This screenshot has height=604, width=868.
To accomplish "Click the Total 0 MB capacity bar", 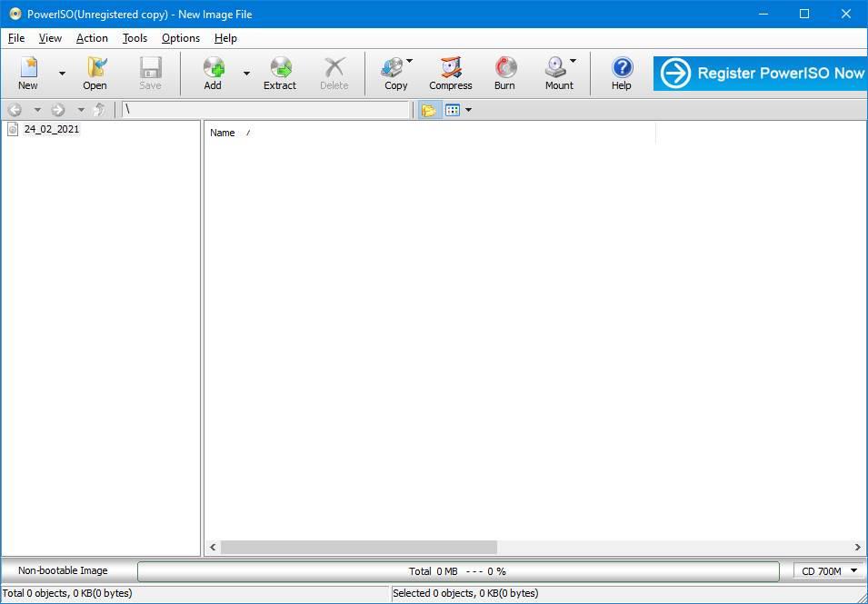I will pos(458,571).
